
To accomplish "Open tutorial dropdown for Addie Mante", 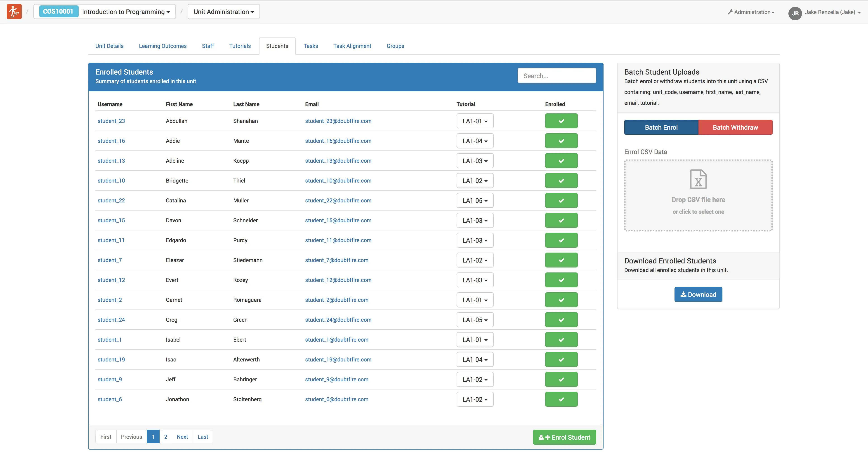I will point(474,141).
